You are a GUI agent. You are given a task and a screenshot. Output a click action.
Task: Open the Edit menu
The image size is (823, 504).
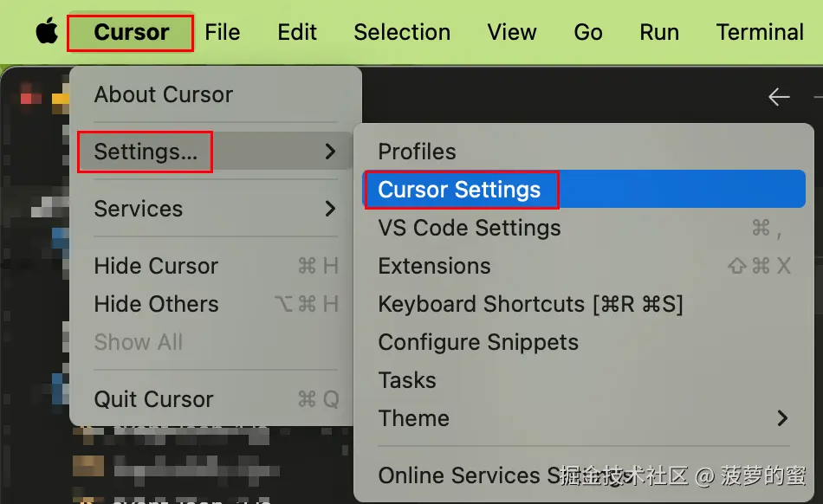[x=297, y=32]
